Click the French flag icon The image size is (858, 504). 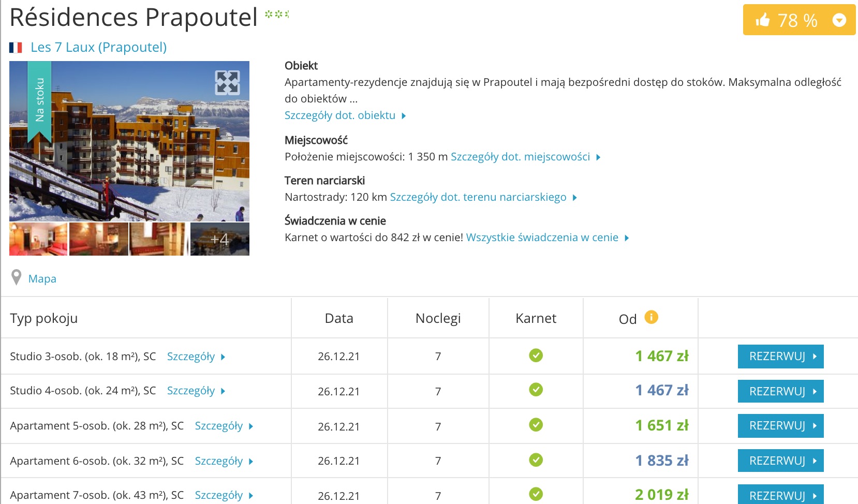pyautogui.click(x=16, y=48)
